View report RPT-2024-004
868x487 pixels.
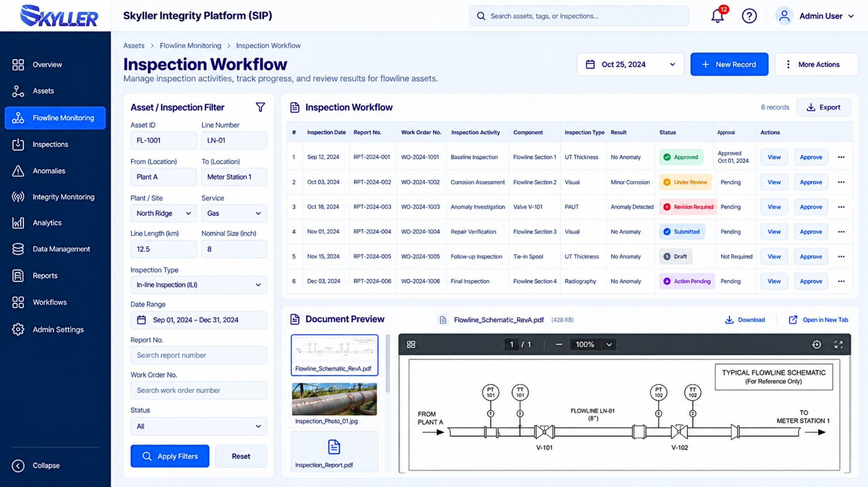pyautogui.click(x=774, y=232)
